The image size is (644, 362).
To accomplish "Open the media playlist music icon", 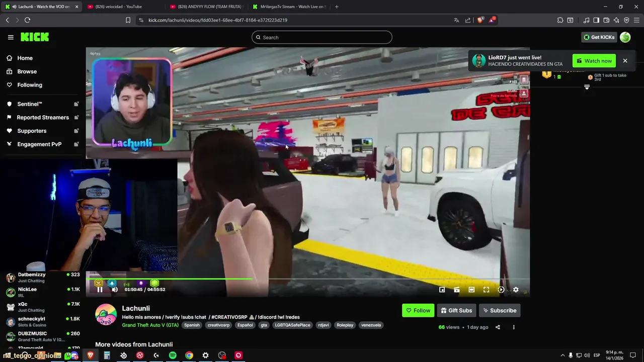I will pyautogui.click(x=586, y=20).
